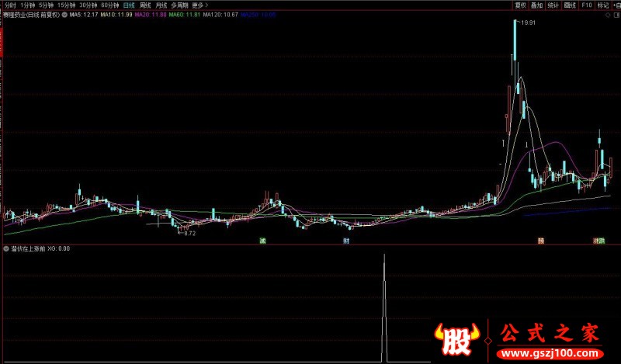Open F10 company information
The width and height of the screenshot is (621, 364).
(x=587, y=5)
